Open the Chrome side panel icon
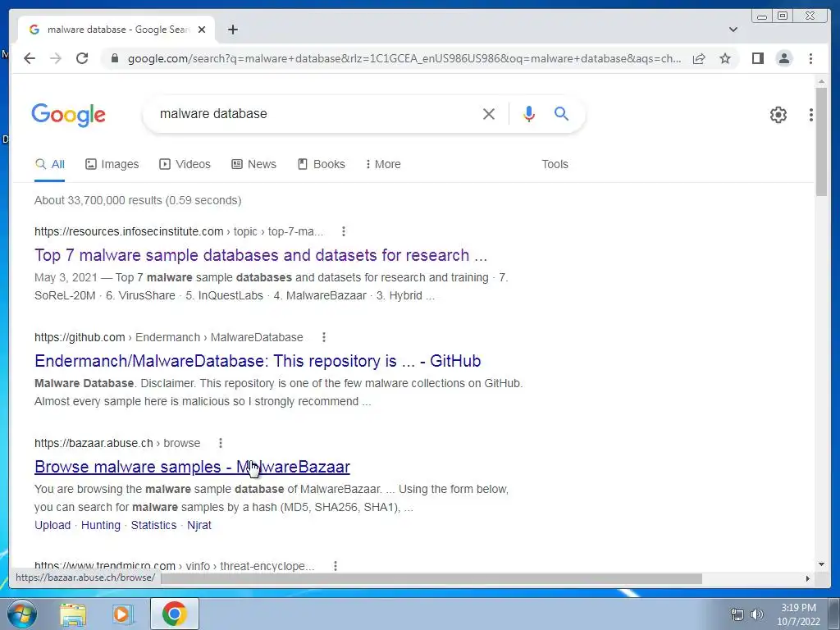This screenshot has height=630, width=840. click(757, 58)
